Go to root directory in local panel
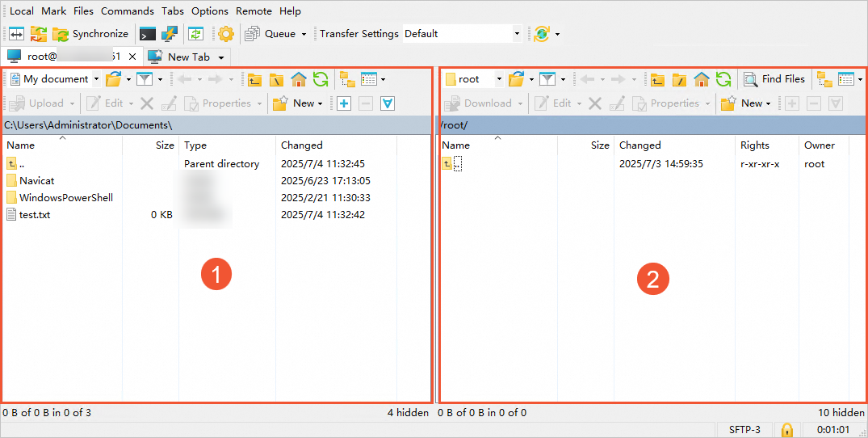The height and width of the screenshot is (438, 868). point(276,79)
